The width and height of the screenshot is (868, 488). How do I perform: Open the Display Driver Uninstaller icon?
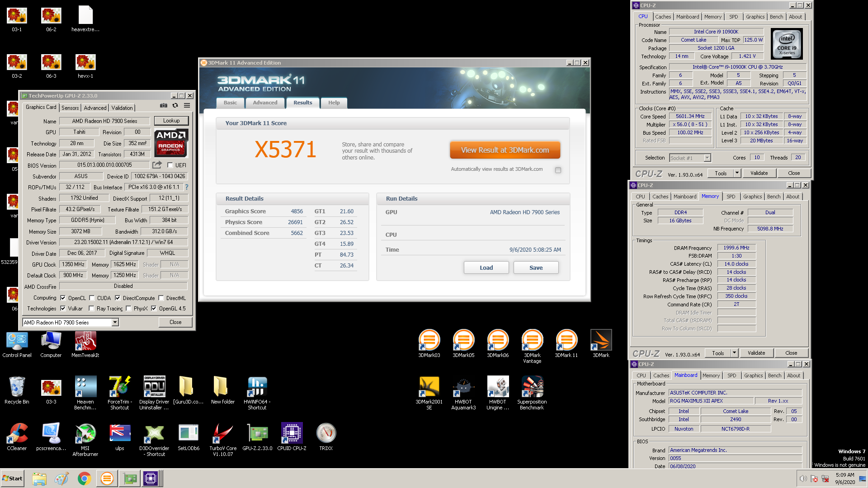(154, 393)
